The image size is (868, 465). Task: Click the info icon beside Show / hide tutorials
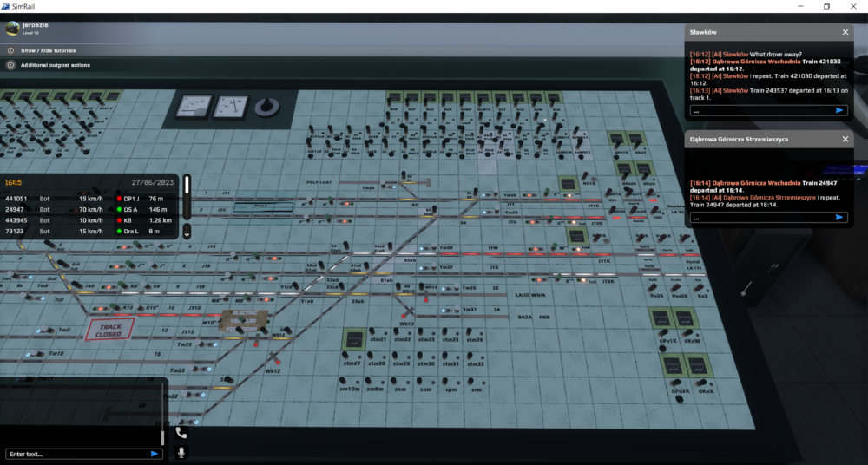10,50
